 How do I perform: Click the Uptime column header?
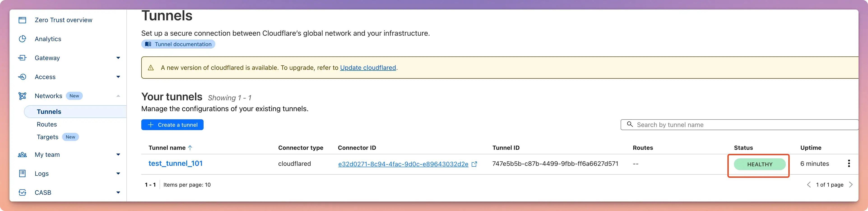pos(811,148)
